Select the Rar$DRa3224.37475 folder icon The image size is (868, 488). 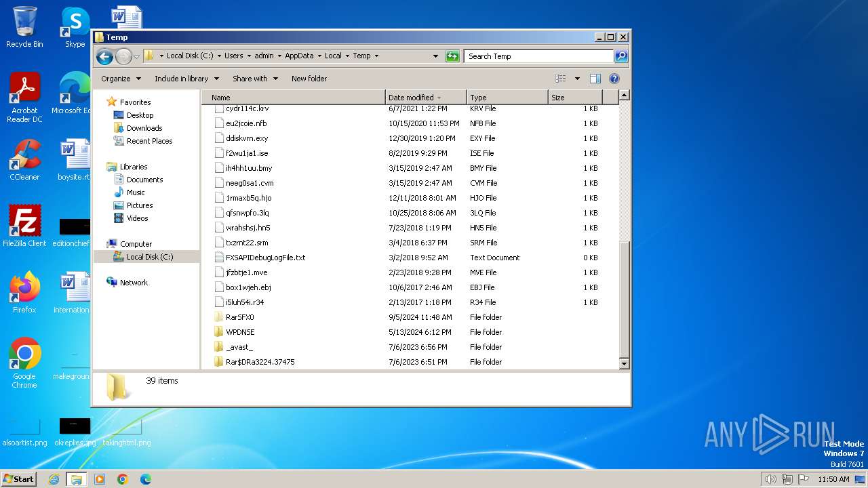coord(218,362)
